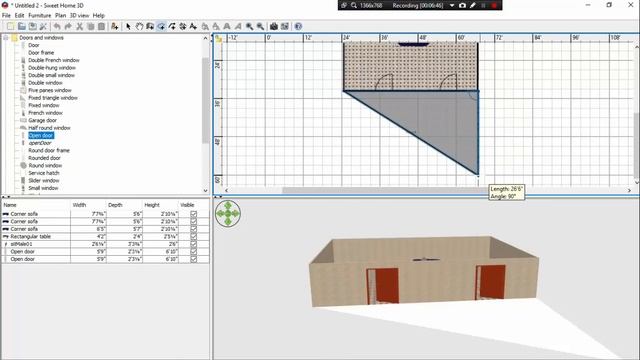This screenshot has height=360, width=640.
Task: Select Garage door in the catalog
Action: (x=42, y=120)
